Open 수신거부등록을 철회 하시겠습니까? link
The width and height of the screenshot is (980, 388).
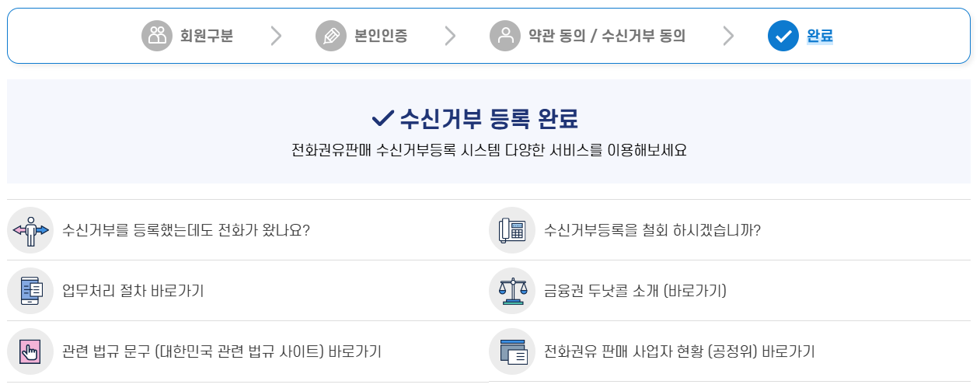[x=653, y=230]
